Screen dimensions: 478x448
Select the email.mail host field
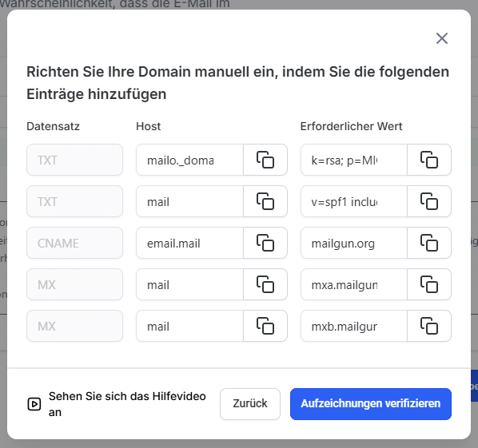[189, 243]
